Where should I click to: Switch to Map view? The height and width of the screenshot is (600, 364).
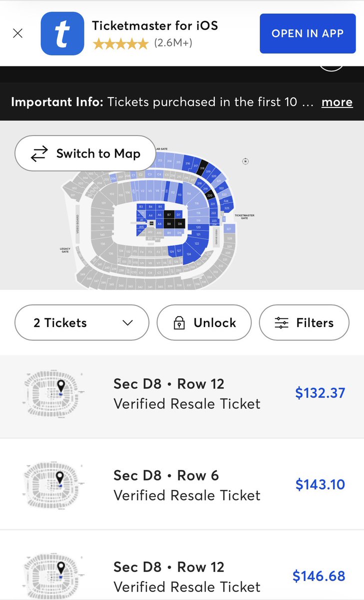pyautogui.click(x=85, y=153)
